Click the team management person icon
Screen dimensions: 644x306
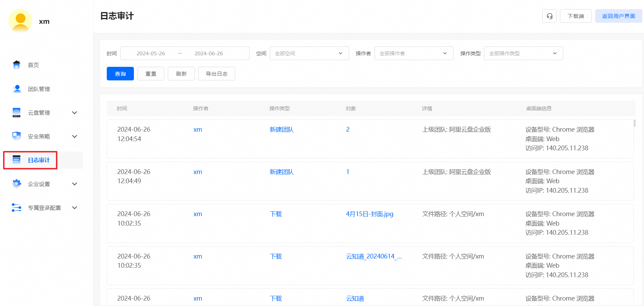16,89
